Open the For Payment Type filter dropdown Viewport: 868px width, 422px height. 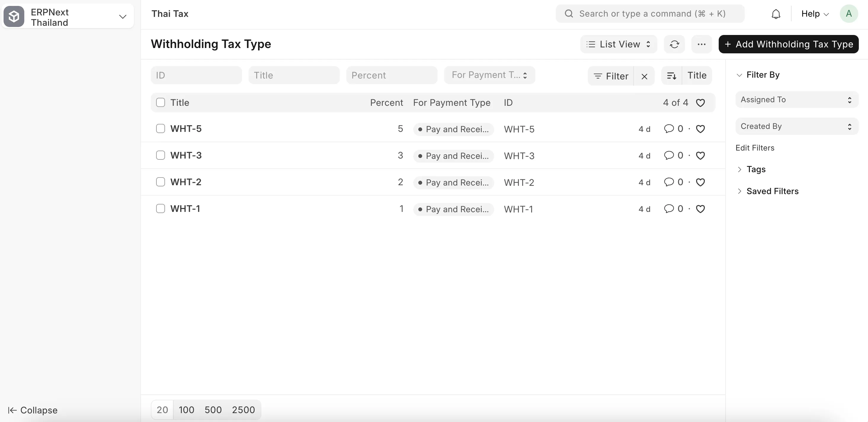[x=489, y=75]
